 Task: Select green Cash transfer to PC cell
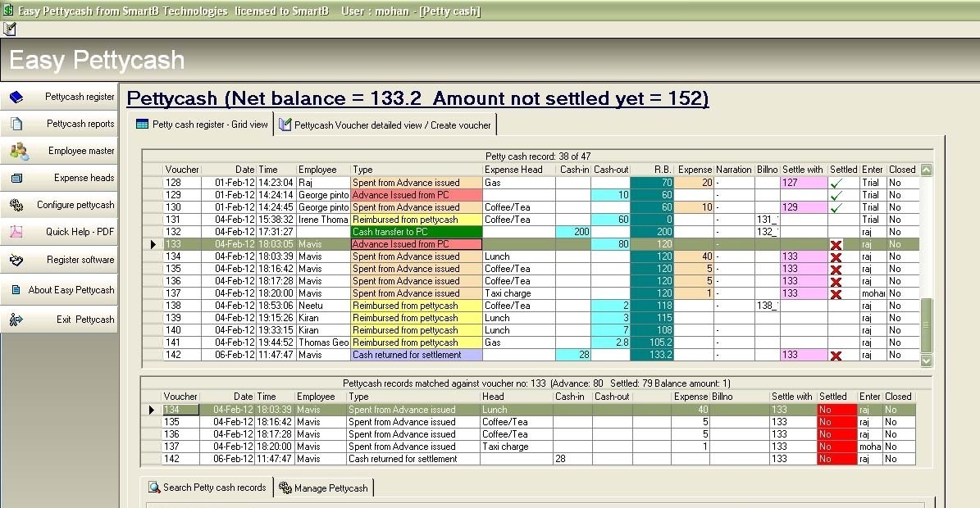pos(417,232)
